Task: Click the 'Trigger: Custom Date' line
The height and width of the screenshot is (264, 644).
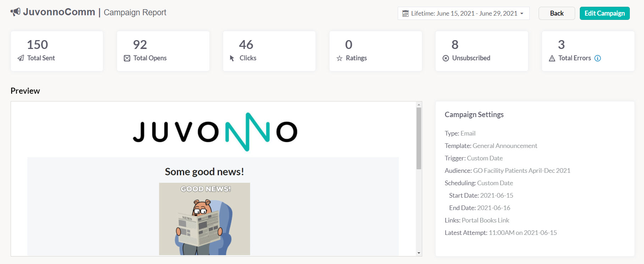Action: coord(474,158)
